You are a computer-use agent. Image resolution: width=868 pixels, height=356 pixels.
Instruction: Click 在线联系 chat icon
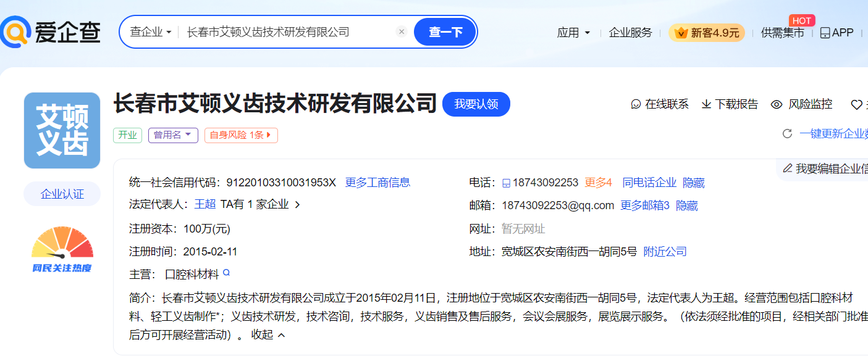tap(636, 104)
